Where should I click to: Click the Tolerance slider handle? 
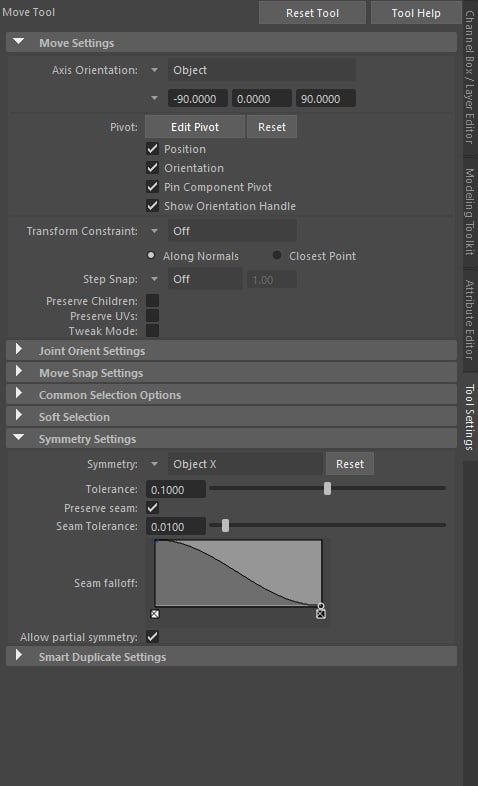pyautogui.click(x=327, y=488)
